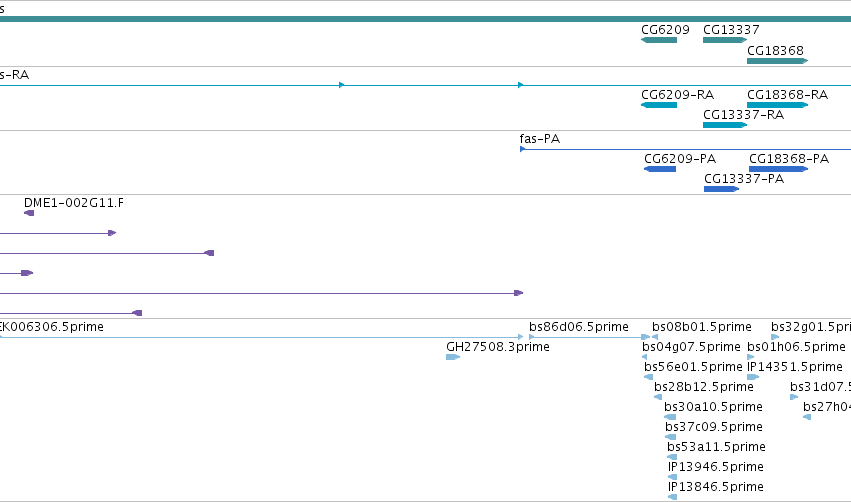The width and height of the screenshot is (851, 502).
Task: Click the bs53a11.5prime EST label
Action: click(x=716, y=447)
